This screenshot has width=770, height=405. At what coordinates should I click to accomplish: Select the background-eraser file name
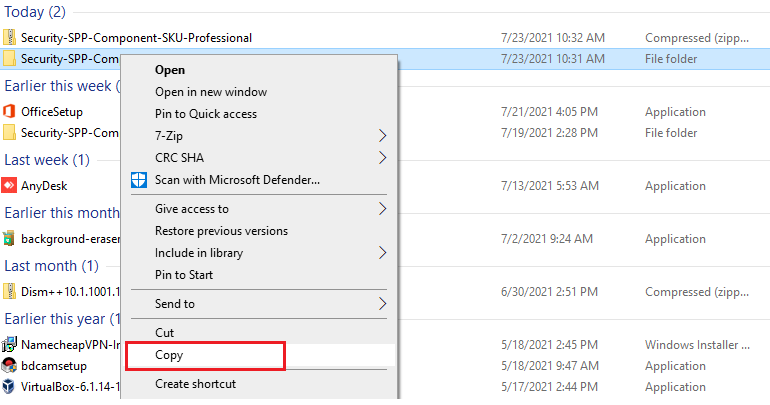pyautogui.click(x=70, y=239)
